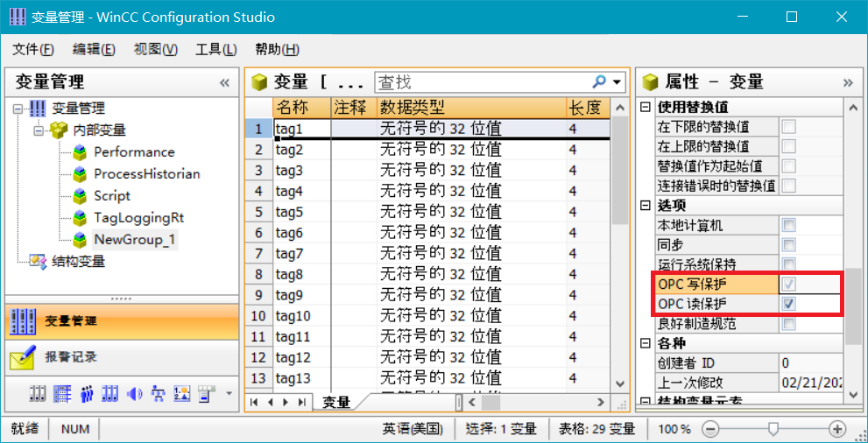The width and height of the screenshot is (868, 443).
Task: Select the ProcessHistorian tag group
Action: [146, 174]
